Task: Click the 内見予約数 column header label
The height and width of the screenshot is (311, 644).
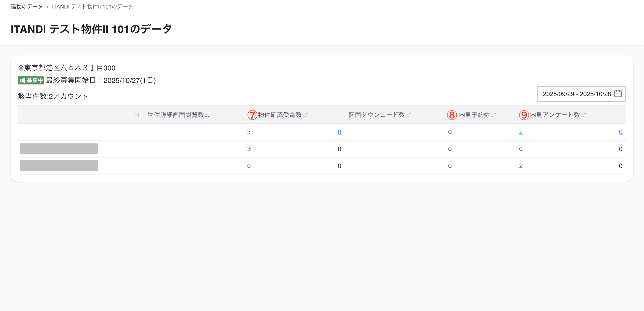Action: point(475,115)
